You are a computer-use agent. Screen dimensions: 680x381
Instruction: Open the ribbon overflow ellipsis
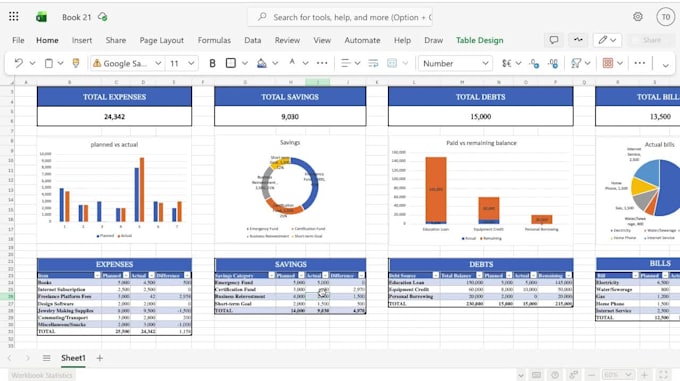tap(640, 63)
